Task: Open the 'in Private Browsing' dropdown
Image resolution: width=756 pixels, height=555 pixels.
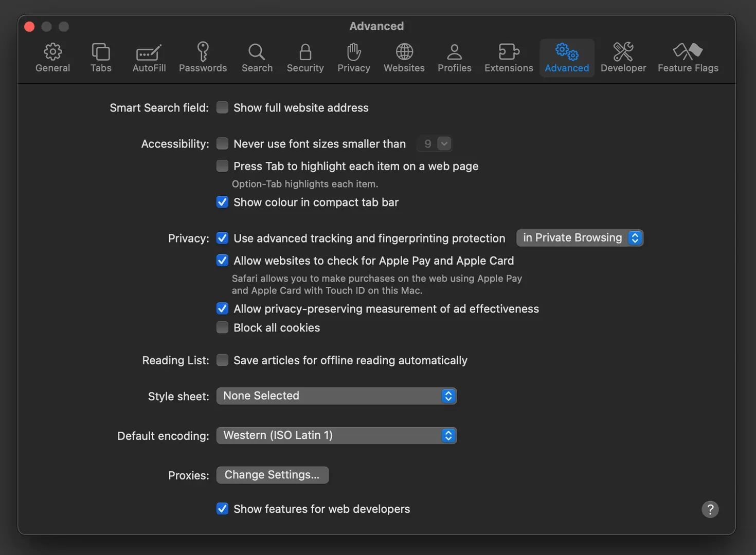Action: click(580, 238)
